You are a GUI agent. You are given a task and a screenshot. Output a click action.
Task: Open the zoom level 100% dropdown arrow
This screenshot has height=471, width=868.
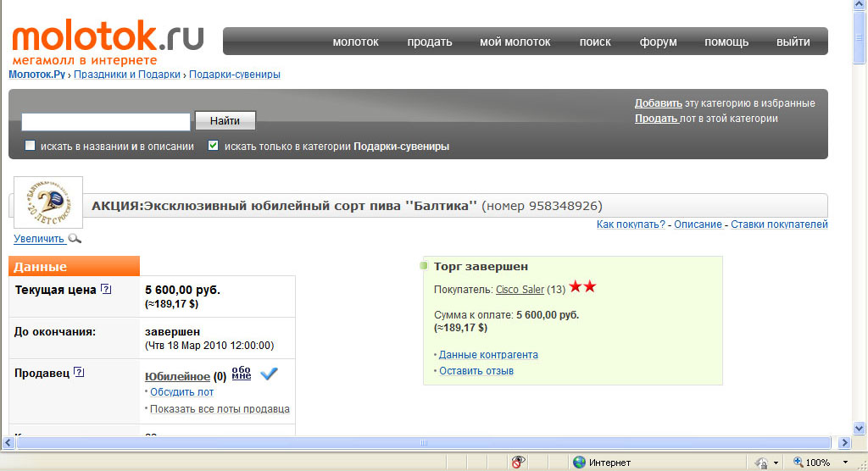pos(842,463)
